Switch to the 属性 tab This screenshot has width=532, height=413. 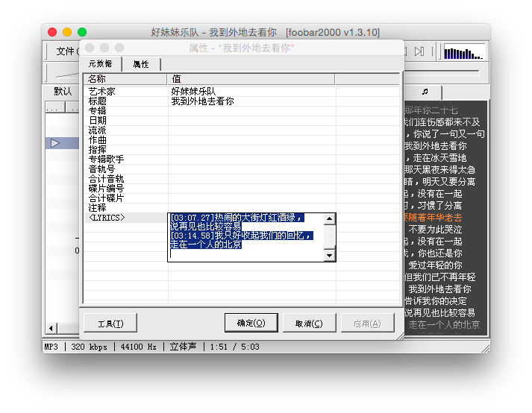click(141, 64)
